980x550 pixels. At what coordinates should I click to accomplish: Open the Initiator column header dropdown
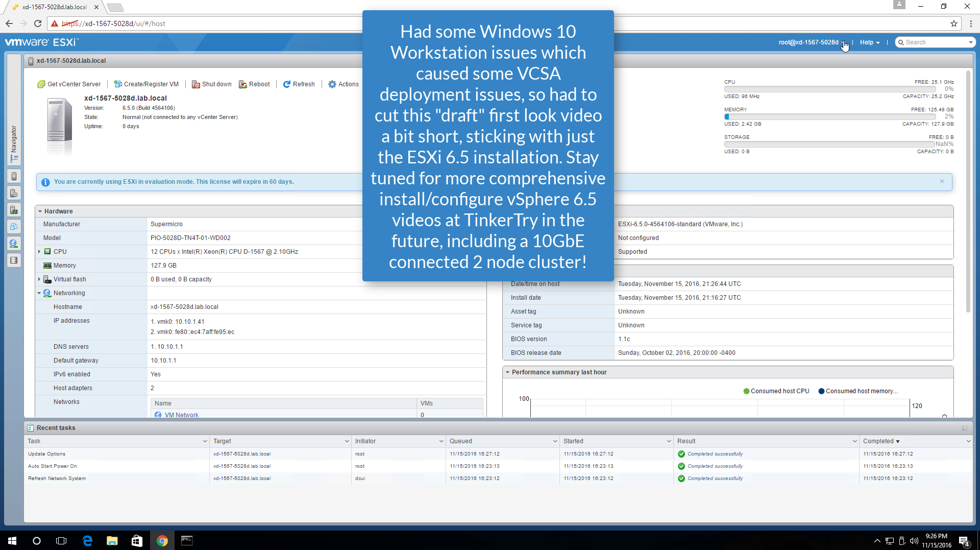pos(441,441)
